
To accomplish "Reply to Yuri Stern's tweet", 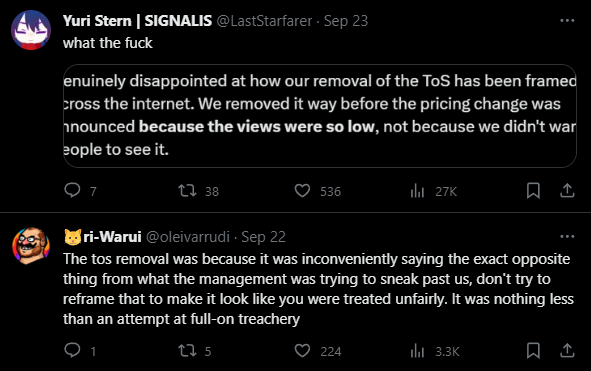I will pos(72,190).
